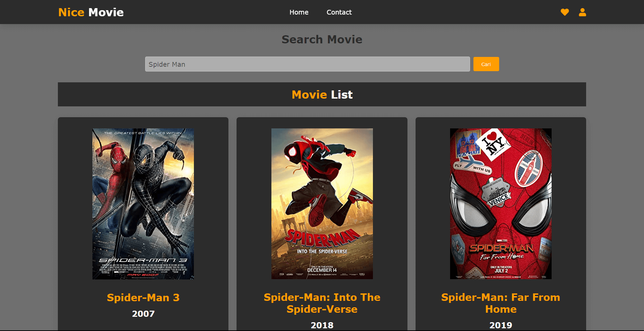
Task: Open the Spider-Man: Into The Spider-Verse title
Action: point(322,303)
